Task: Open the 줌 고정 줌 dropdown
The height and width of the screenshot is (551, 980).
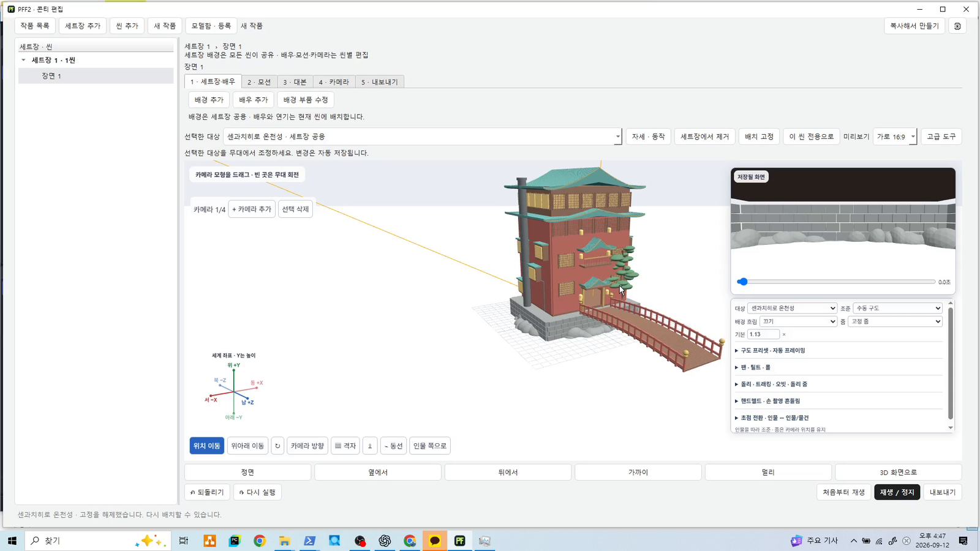Action: (895, 321)
